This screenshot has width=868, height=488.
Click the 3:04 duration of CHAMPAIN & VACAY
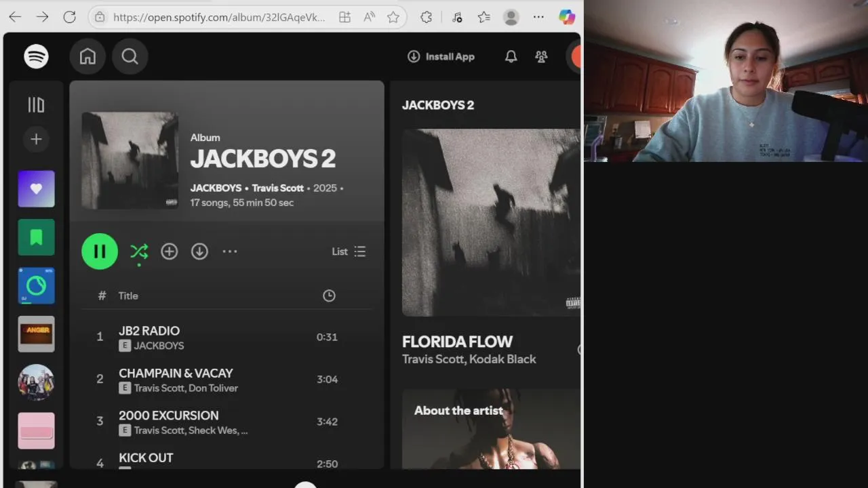(327, 380)
